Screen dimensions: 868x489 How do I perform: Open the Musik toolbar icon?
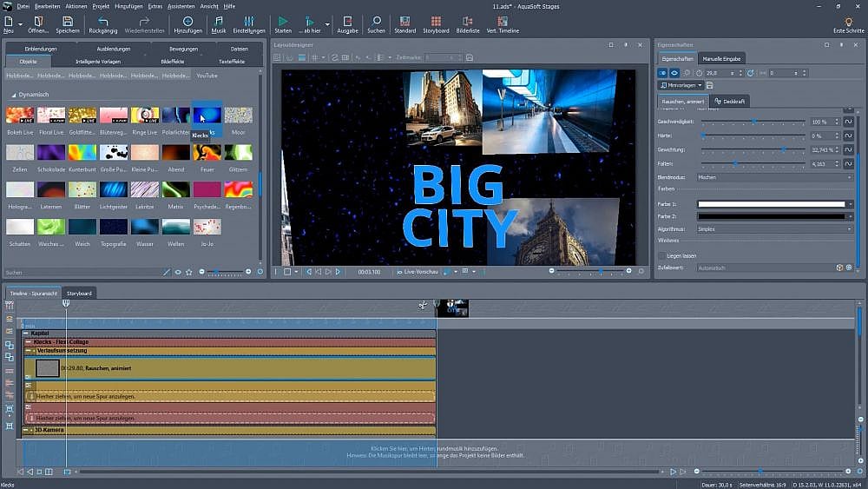click(219, 21)
